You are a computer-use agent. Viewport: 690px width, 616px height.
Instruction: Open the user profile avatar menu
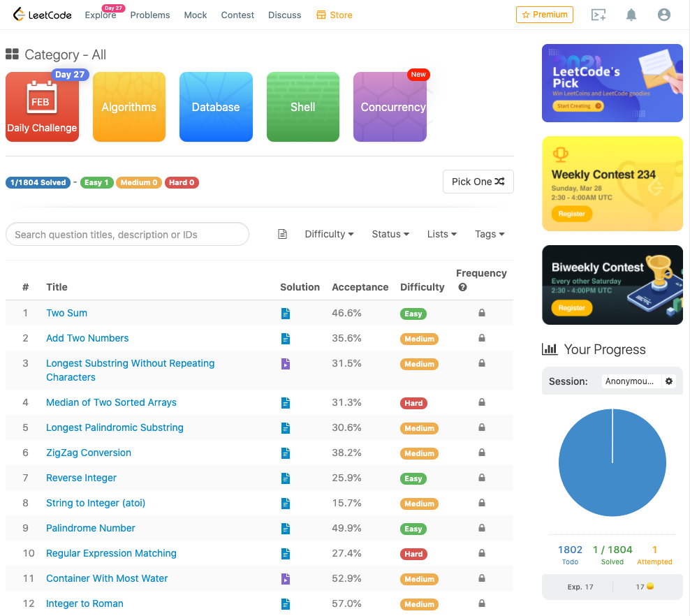click(x=663, y=15)
